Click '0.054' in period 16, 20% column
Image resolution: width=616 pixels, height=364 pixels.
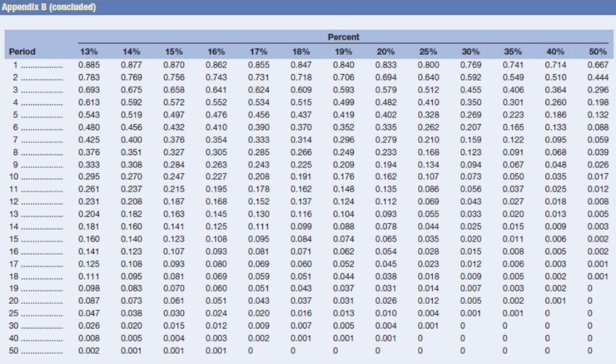point(386,251)
